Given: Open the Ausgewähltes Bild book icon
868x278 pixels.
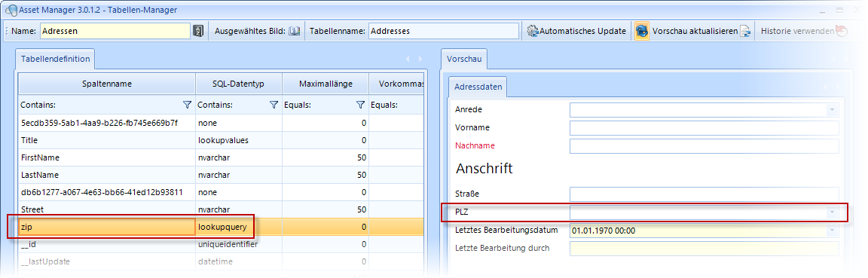Looking at the screenshot, I should [x=294, y=31].
